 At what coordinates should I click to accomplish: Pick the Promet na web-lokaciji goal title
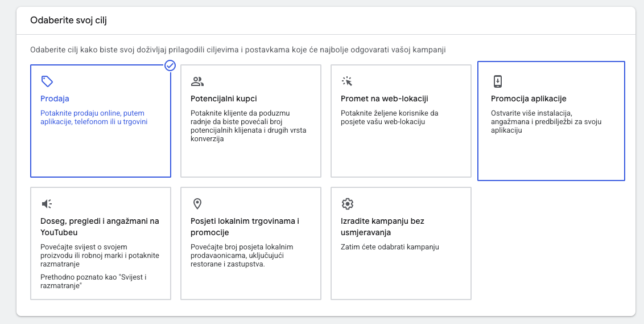384,99
